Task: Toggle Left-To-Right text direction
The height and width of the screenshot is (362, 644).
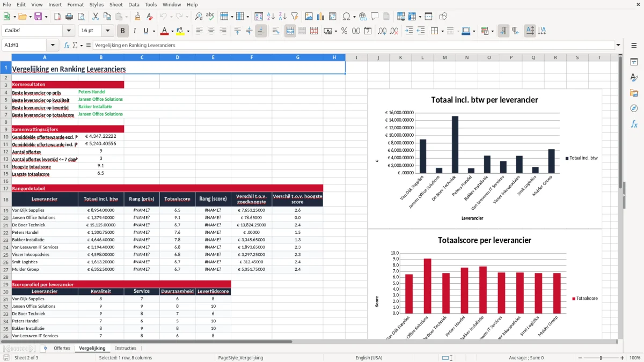Action: 503,31
